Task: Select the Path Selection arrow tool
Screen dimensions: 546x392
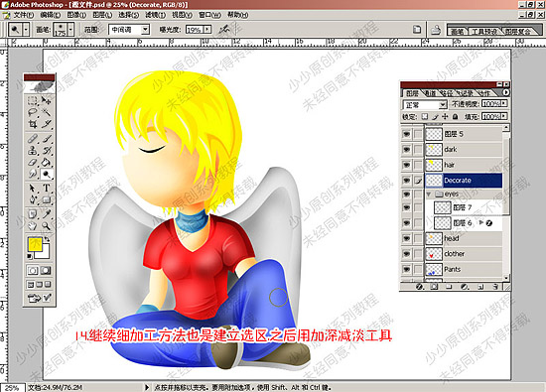Action: click(x=33, y=189)
